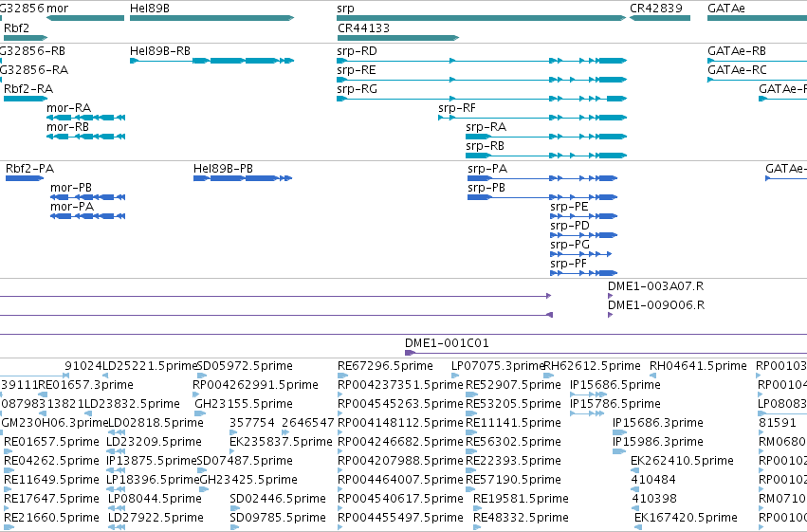
Task: Click the Hel89B gene label
Action: click(149, 9)
